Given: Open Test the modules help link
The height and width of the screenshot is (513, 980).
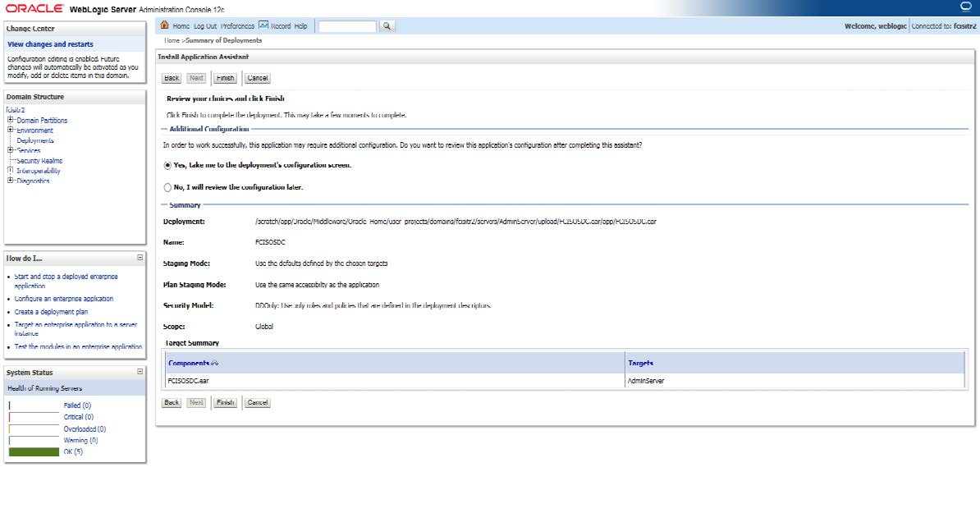Looking at the screenshot, I should pyautogui.click(x=78, y=346).
